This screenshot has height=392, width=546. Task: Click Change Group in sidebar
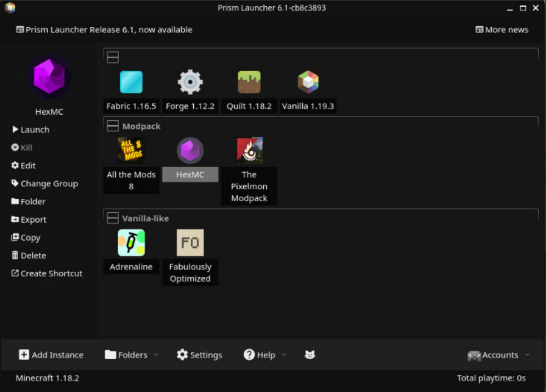click(45, 184)
